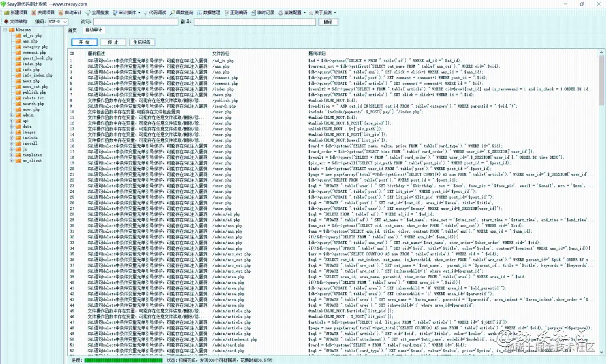Select info.php file icon in tree

(18, 70)
